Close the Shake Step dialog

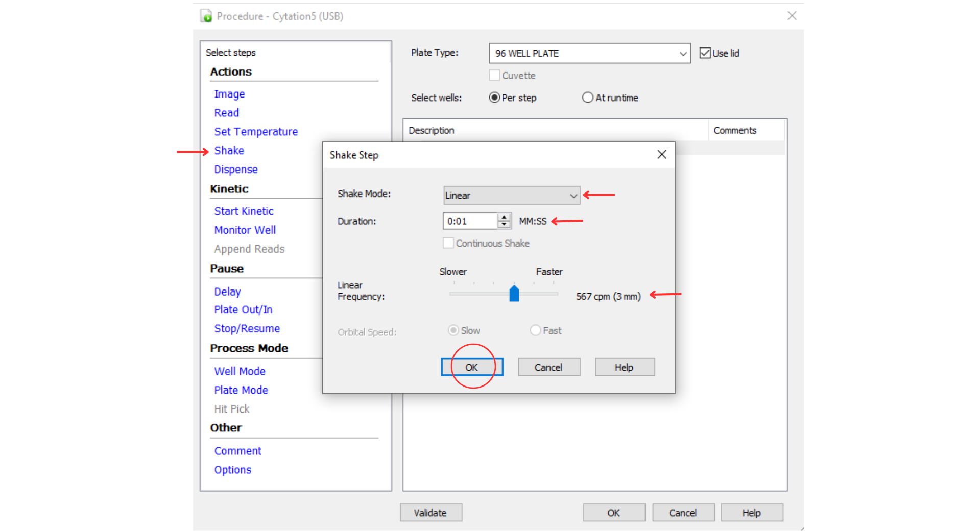[661, 154]
